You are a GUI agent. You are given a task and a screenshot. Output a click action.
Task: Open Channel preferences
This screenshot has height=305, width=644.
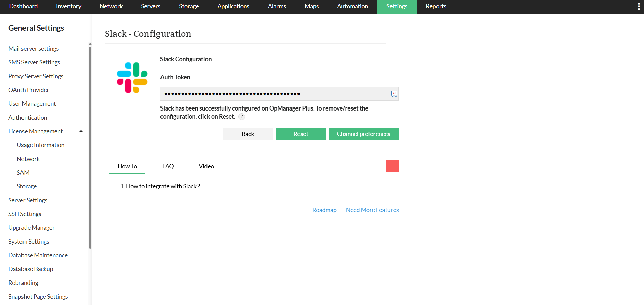(x=364, y=134)
